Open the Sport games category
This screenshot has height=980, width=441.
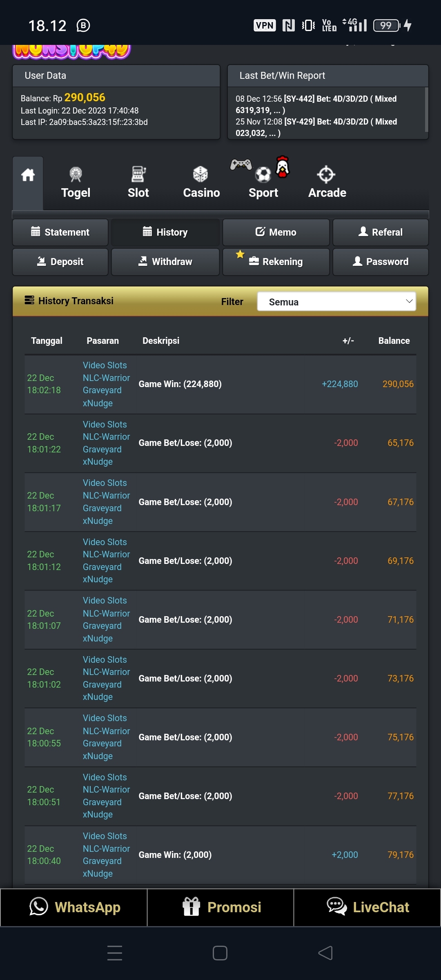(263, 183)
